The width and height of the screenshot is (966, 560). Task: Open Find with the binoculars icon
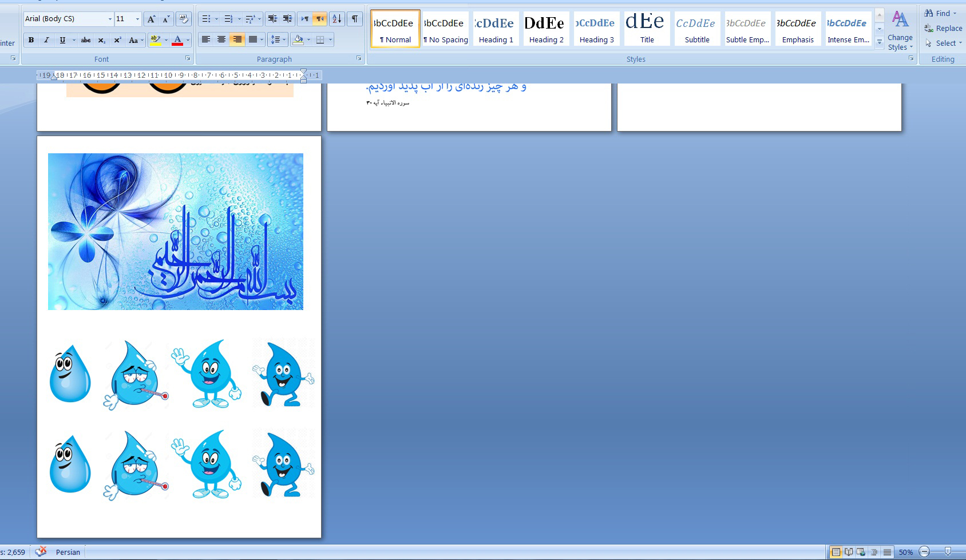point(929,13)
